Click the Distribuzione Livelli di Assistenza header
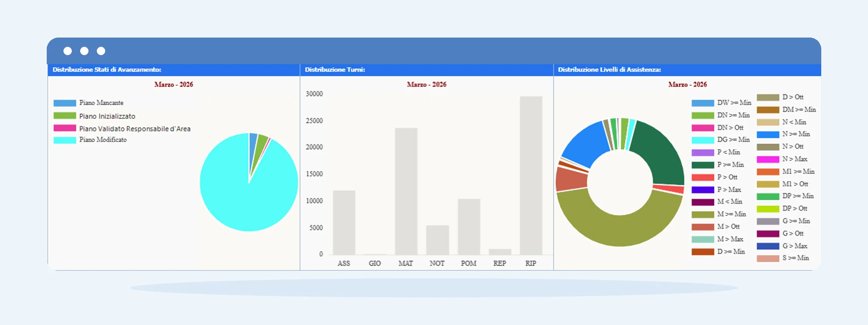 point(687,70)
